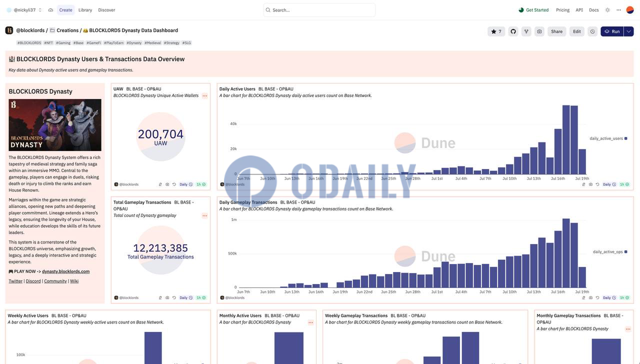Click the query author icon in UAW footer

point(160,184)
